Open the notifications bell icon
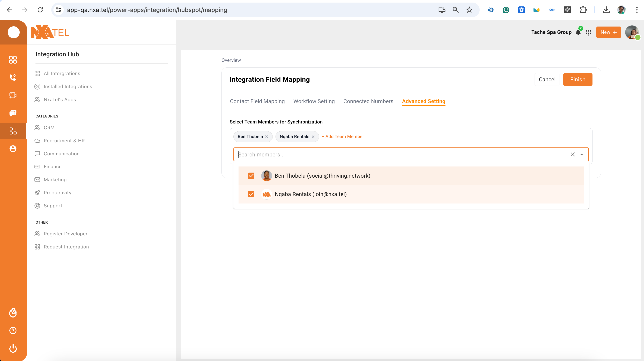Viewport: 644px width, 361px height. (x=578, y=32)
